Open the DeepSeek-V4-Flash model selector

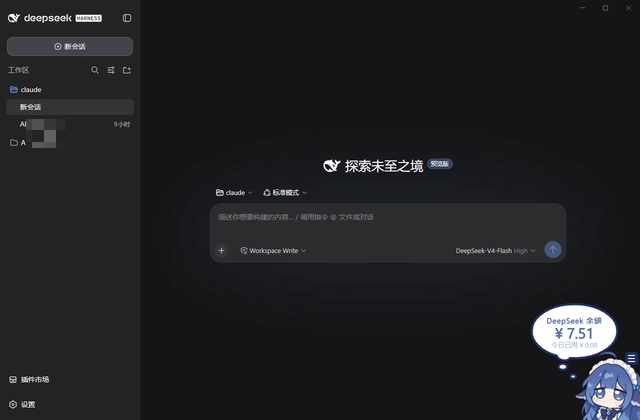(496, 251)
